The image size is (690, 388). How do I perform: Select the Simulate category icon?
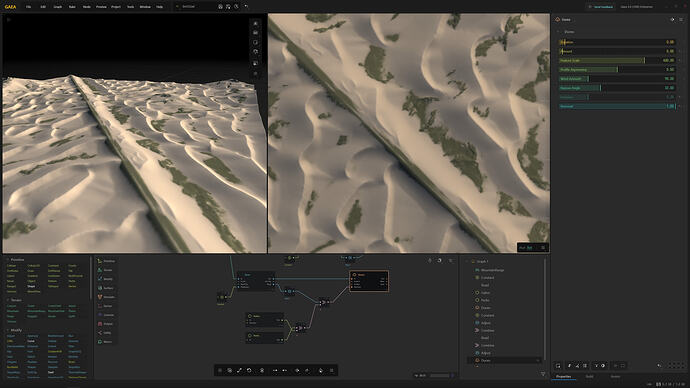click(100, 297)
